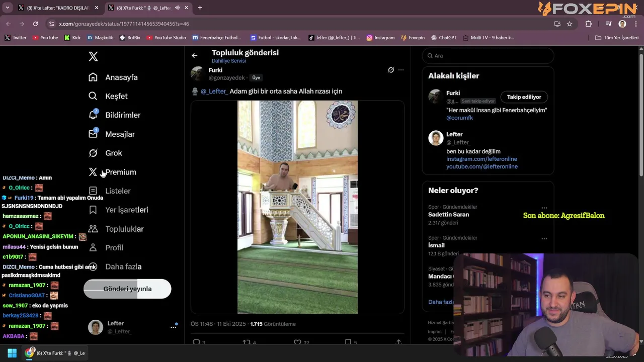644x362 pixels.
Task: Open options for Sadettin Saran trend
Action: coord(544,208)
